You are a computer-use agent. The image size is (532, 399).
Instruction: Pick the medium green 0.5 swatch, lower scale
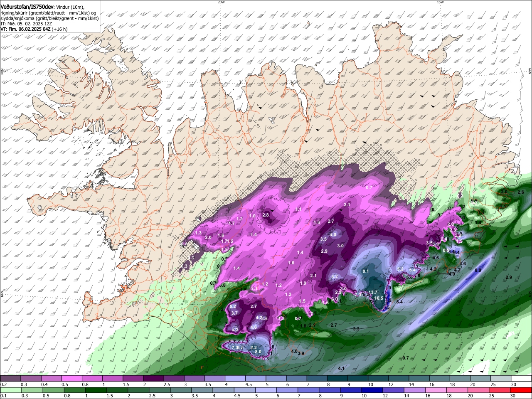click(x=53, y=390)
